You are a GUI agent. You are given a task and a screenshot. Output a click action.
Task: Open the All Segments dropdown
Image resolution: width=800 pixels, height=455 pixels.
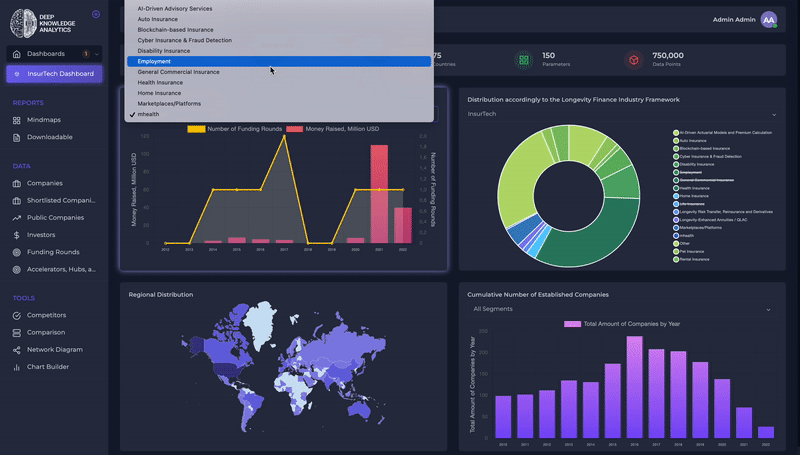coord(622,309)
